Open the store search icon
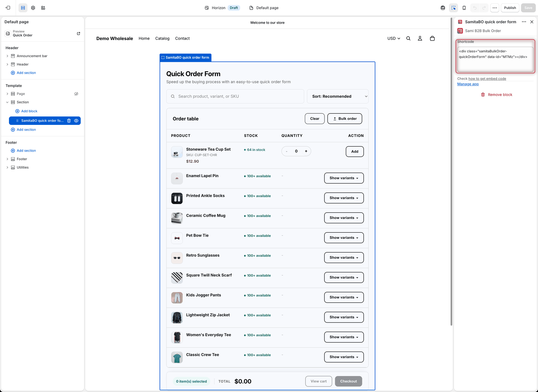538x392 pixels. point(408,38)
